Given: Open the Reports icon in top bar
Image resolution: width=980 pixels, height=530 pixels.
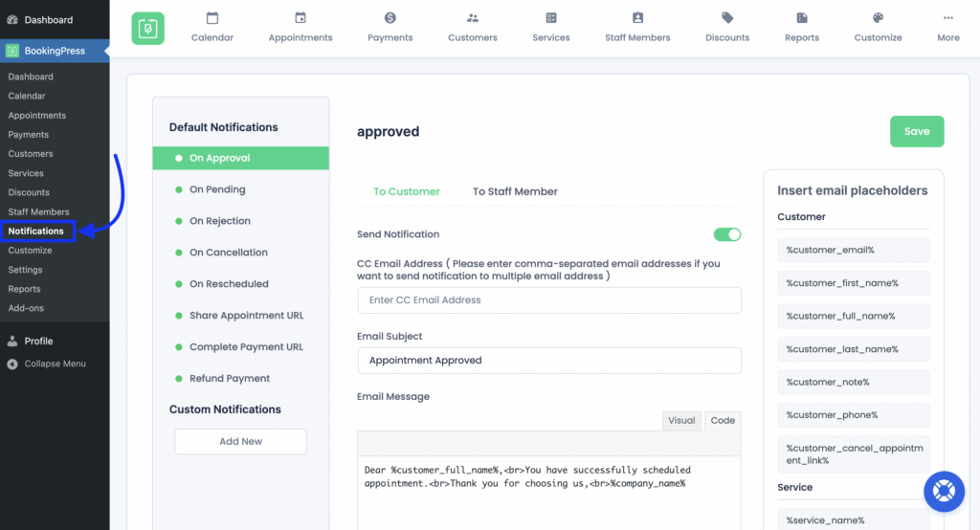Looking at the screenshot, I should click(x=802, y=18).
